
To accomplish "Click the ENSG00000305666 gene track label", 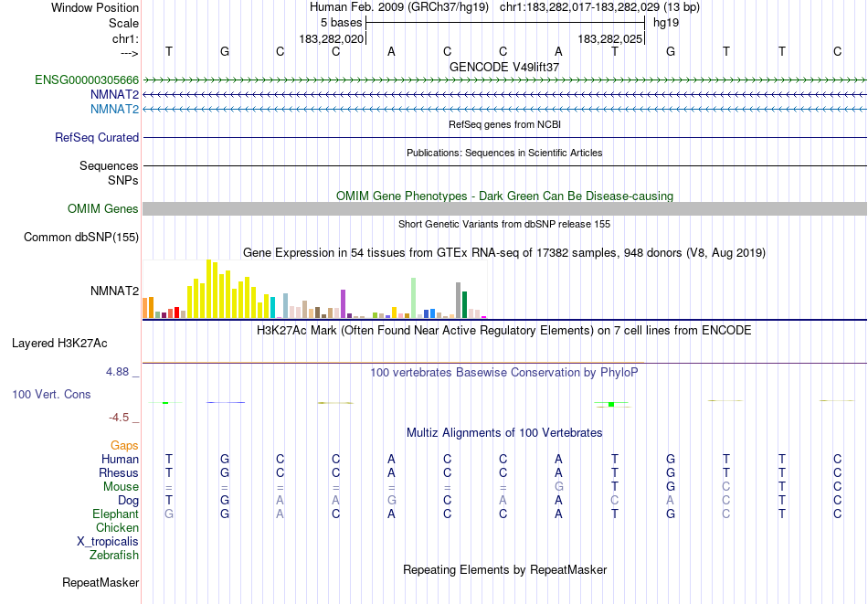I will [87, 80].
